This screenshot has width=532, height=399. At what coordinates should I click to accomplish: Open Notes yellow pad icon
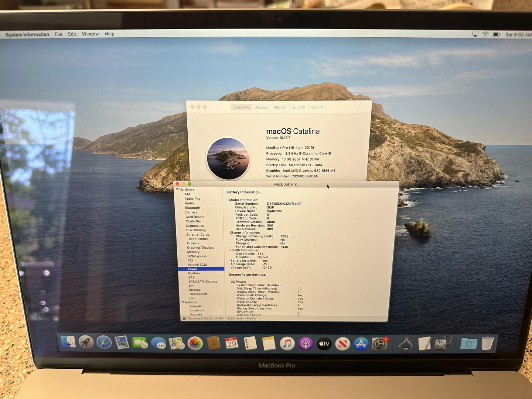tap(269, 344)
